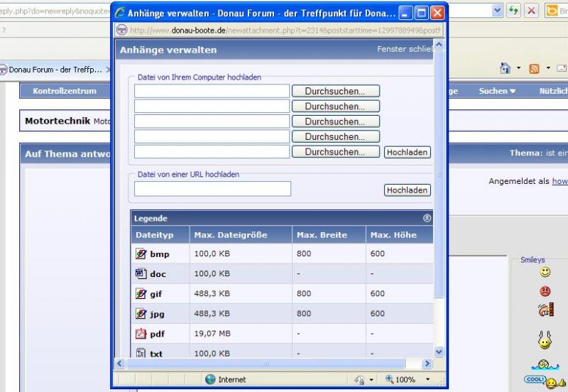This screenshot has width=568, height=392.
Task: Open the dropdown arrow next to Home icon
Action: [518, 69]
